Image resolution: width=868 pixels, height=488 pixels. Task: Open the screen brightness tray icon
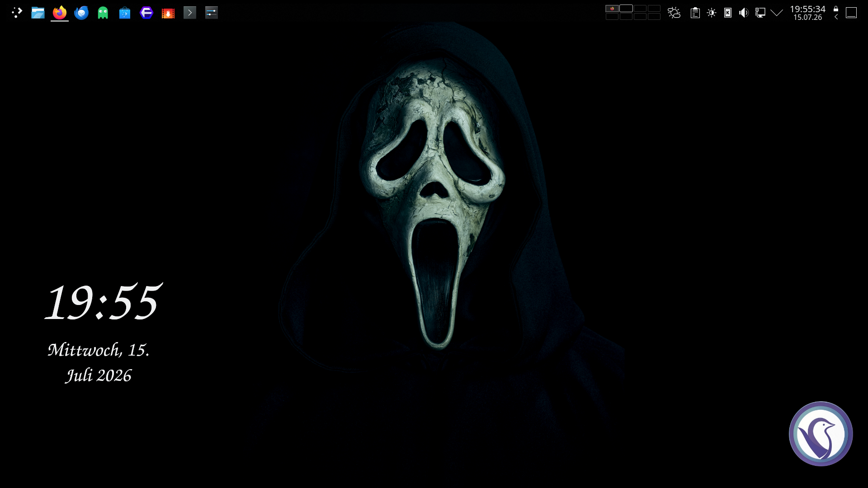[712, 13]
